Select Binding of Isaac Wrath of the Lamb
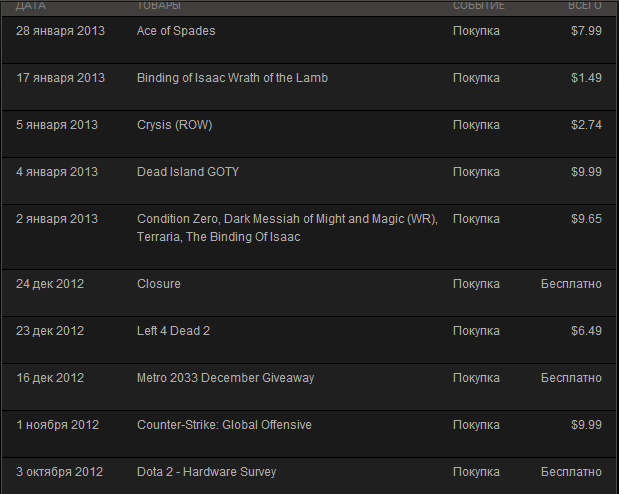The image size is (619, 494). (x=309, y=87)
